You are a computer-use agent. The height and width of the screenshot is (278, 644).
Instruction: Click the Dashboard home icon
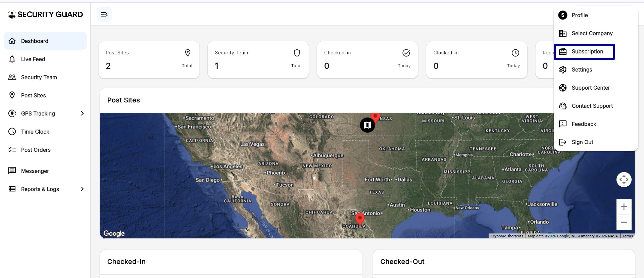[x=12, y=41]
